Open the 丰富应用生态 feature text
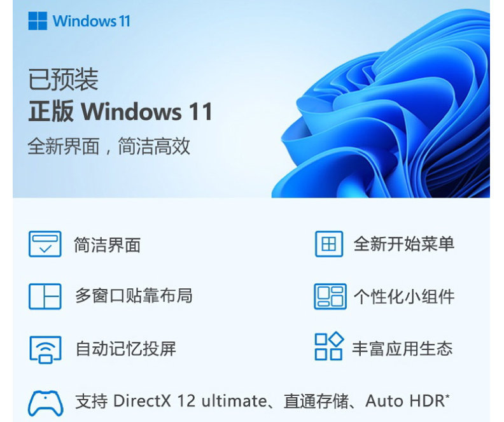 (x=402, y=348)
